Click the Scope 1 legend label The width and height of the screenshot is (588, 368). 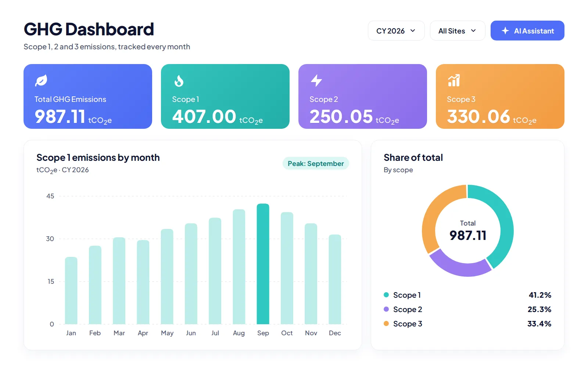pos(407,295)
